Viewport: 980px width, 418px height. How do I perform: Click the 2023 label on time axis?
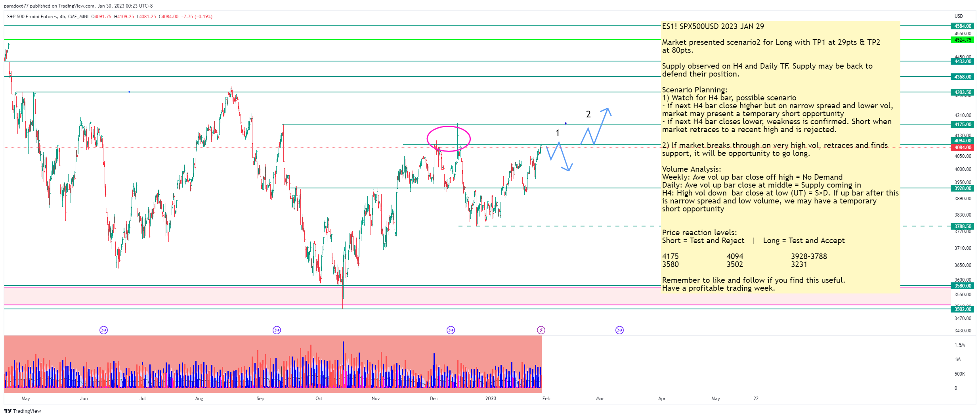[x=491, y=399]
